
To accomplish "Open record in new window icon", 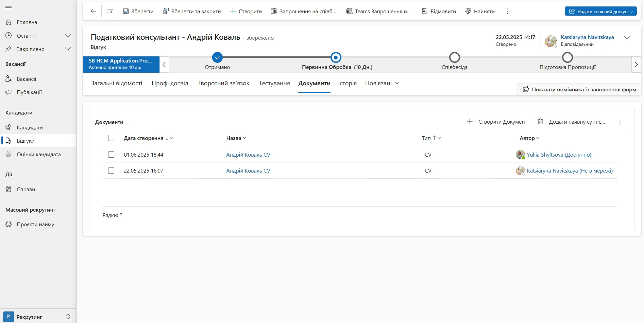I will tap(109, 11).
